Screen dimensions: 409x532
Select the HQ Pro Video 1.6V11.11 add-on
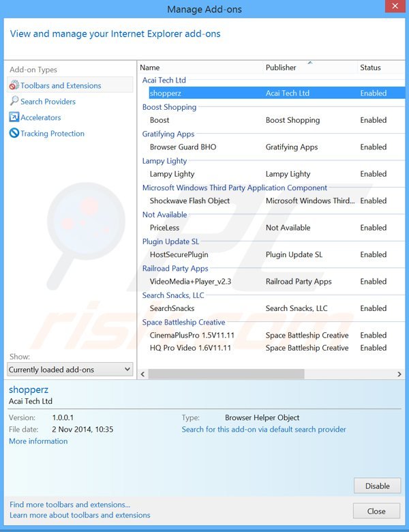(x=277, y=348)
